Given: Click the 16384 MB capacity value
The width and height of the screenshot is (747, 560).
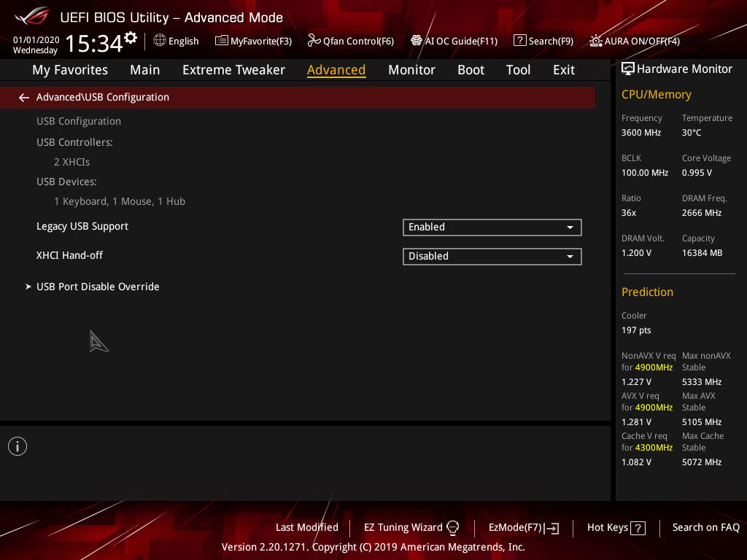Looking at the screenshot, I should (x=702, y=253).
